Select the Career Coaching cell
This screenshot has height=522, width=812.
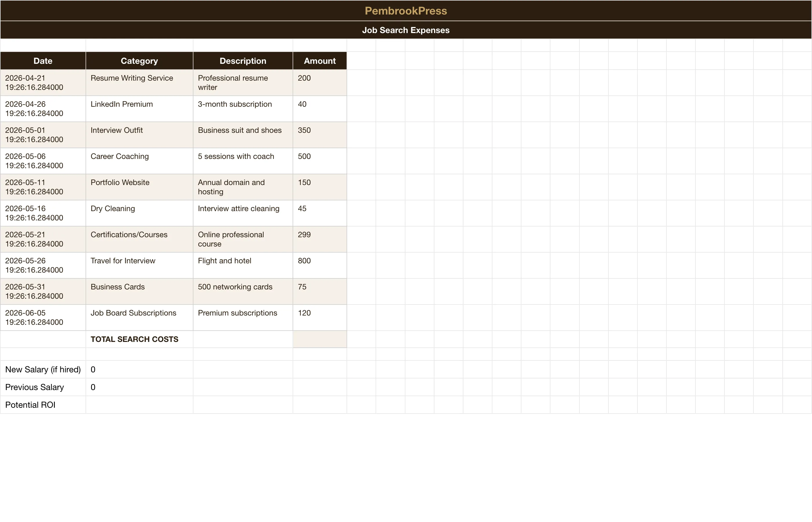click(139, 161)
